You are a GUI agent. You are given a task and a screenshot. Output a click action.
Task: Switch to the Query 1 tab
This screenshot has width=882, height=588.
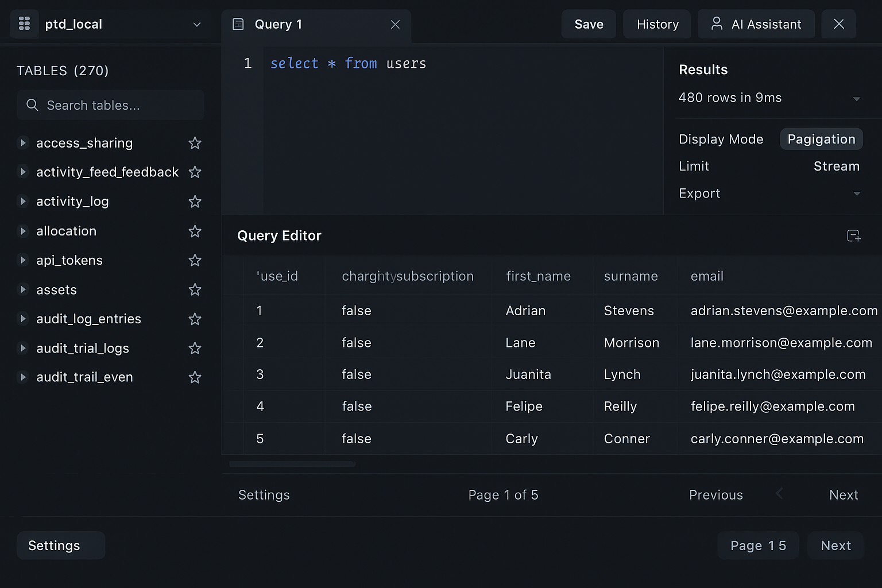(x=278, y=24)
